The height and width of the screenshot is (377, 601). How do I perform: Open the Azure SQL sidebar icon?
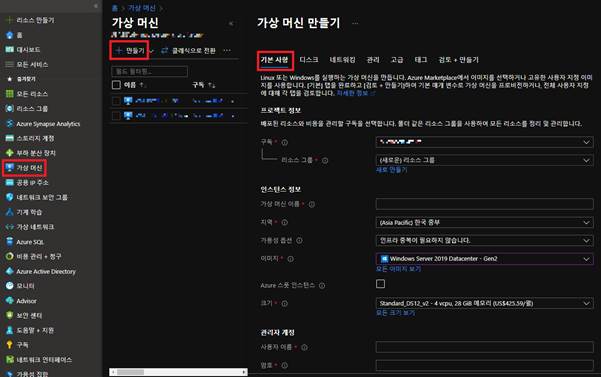tap(10, 241)
